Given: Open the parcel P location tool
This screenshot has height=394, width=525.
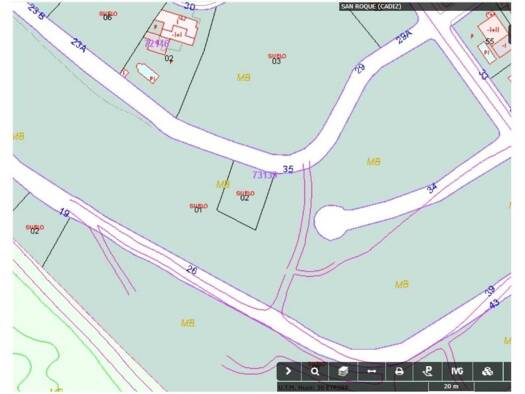Looking at the screenshot, I should 428,371.
